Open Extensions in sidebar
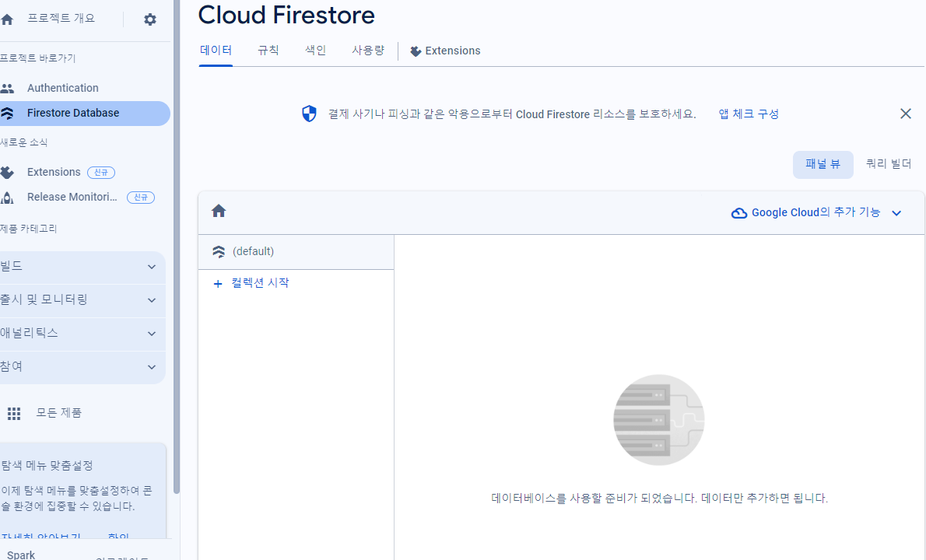This screenshot has height=560, width=926. click(84, 173)
